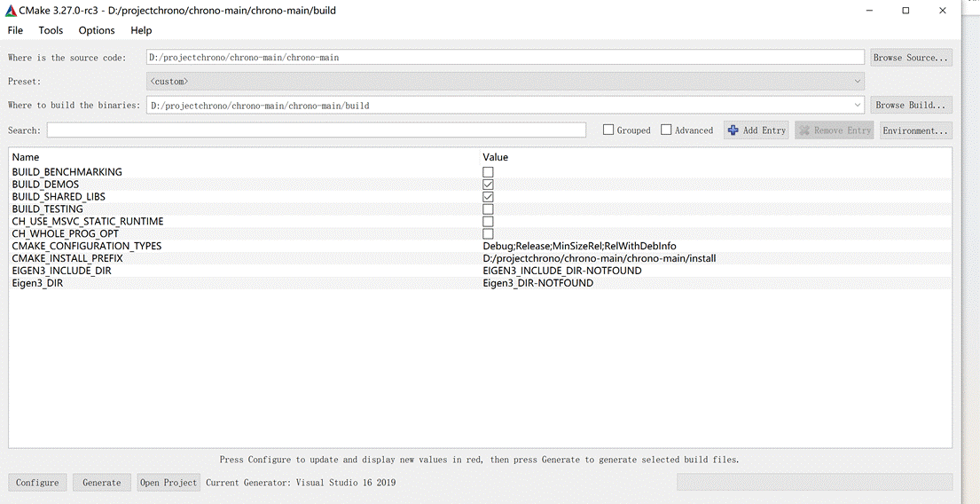Select the CH_USE_MSVC_STATIC_RUNTIME entry name

click(x=88, y=221)
